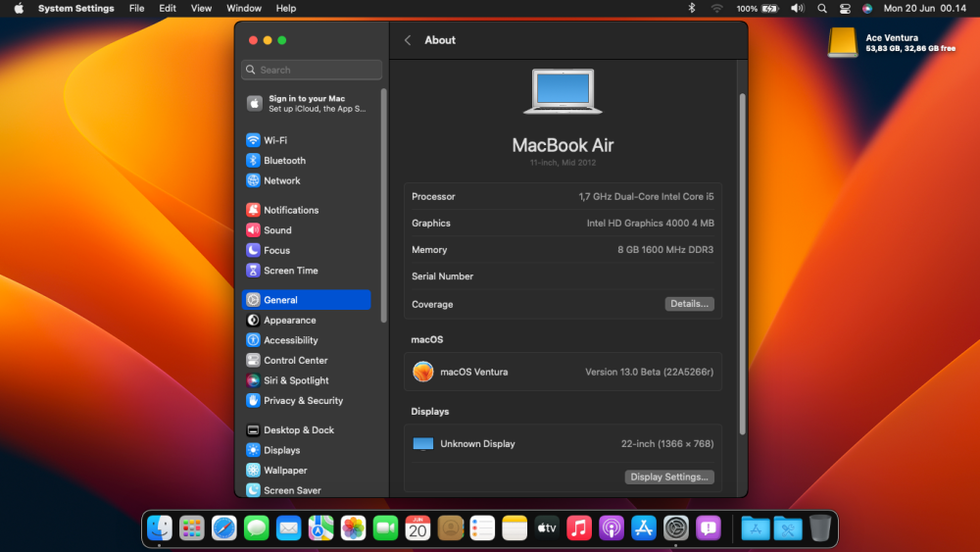Click Siri icon in menu bar
Viewport: 980px width, 552px height.
[867, 8]
